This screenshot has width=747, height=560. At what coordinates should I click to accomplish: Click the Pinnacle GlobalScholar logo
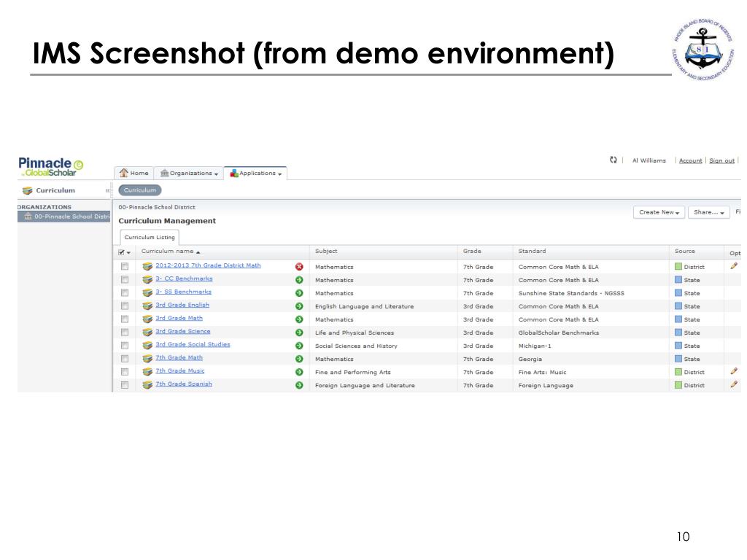point(50,167)
